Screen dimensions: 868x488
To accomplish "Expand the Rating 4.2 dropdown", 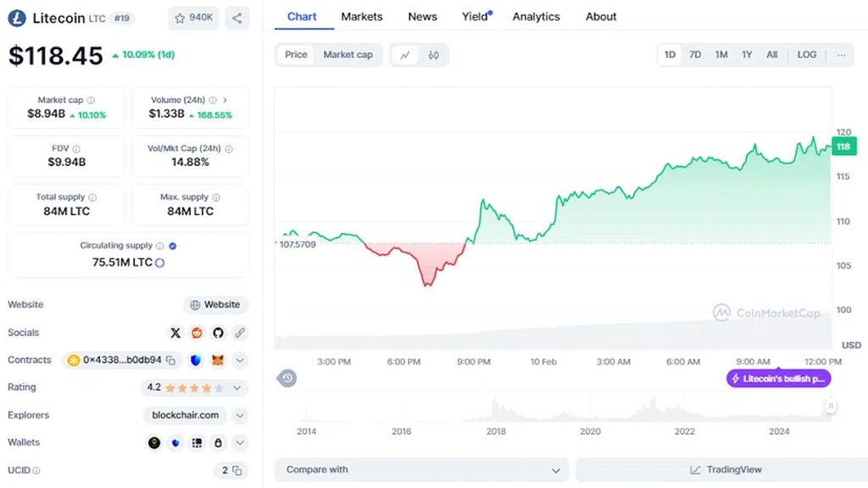I will click(x=237, y=388).
